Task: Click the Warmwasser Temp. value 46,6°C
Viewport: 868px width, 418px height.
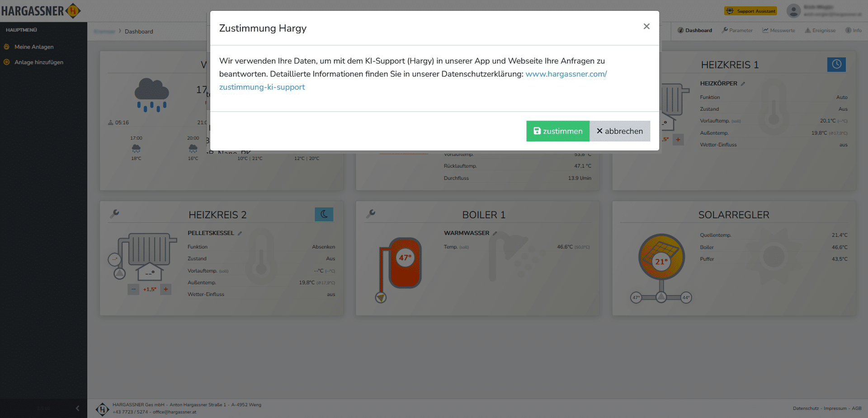Action: coord(565,247)
